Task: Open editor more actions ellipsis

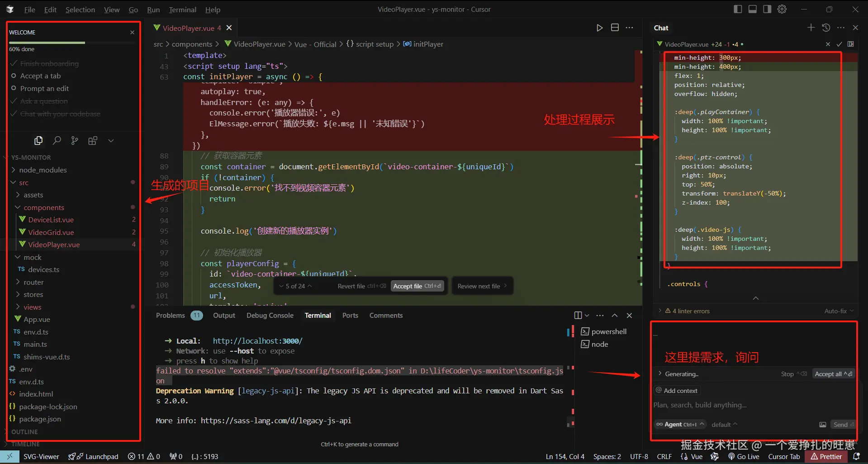Action: pyautogui.click(x=629, y=28)
